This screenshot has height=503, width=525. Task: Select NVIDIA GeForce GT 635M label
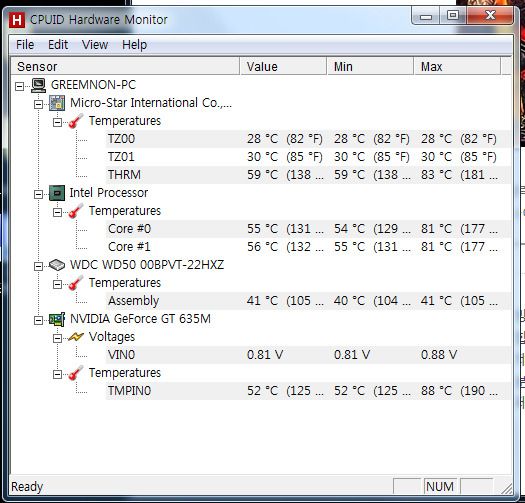(140, 319)
